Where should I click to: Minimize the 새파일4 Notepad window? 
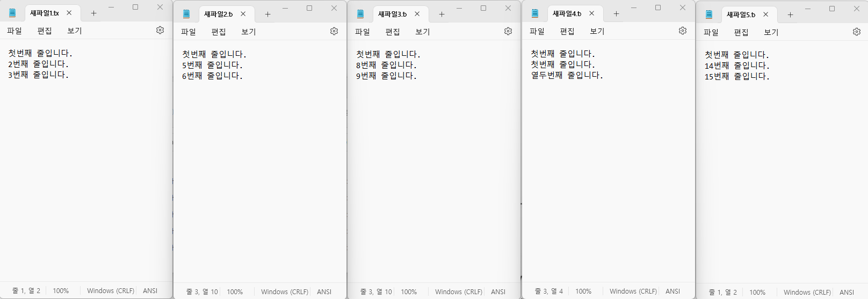tap(633, 8)
